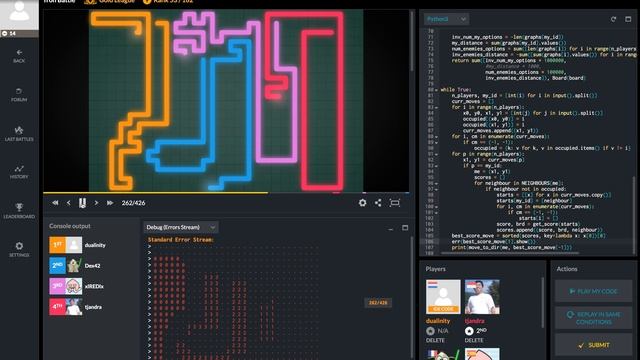
Task: Share the replay with the share icon
Action: pyautogui.click(x=378, y=203)
